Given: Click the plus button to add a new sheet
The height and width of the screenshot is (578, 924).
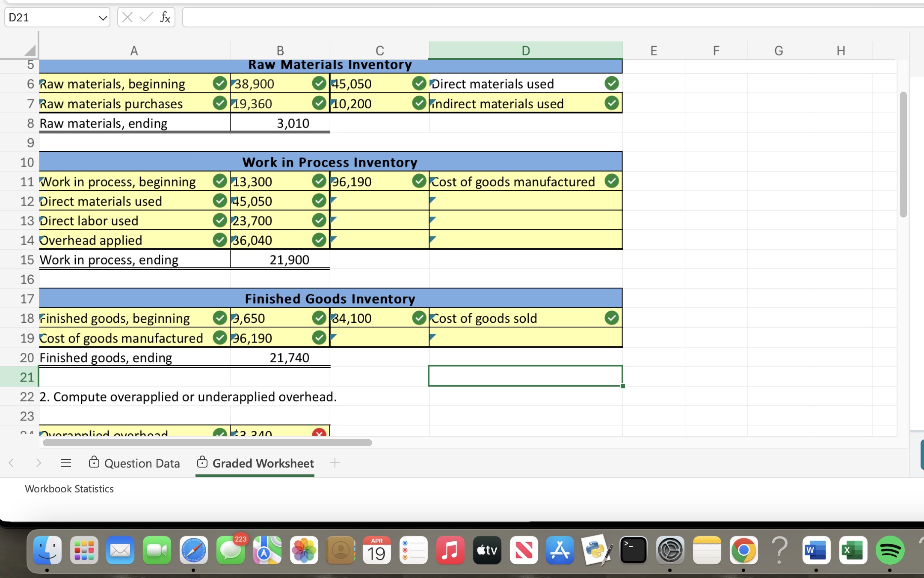Looking at the screenshot, I should 335,463.
